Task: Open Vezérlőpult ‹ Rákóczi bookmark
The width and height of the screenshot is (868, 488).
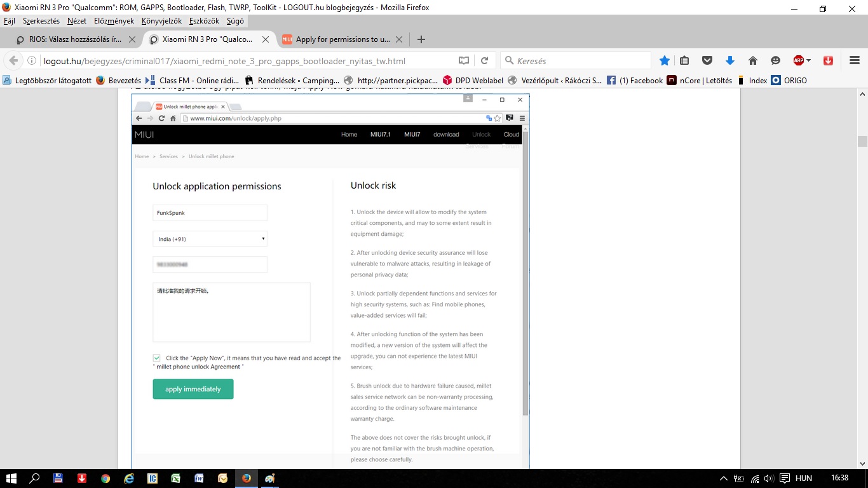Action: click(555, 81)
